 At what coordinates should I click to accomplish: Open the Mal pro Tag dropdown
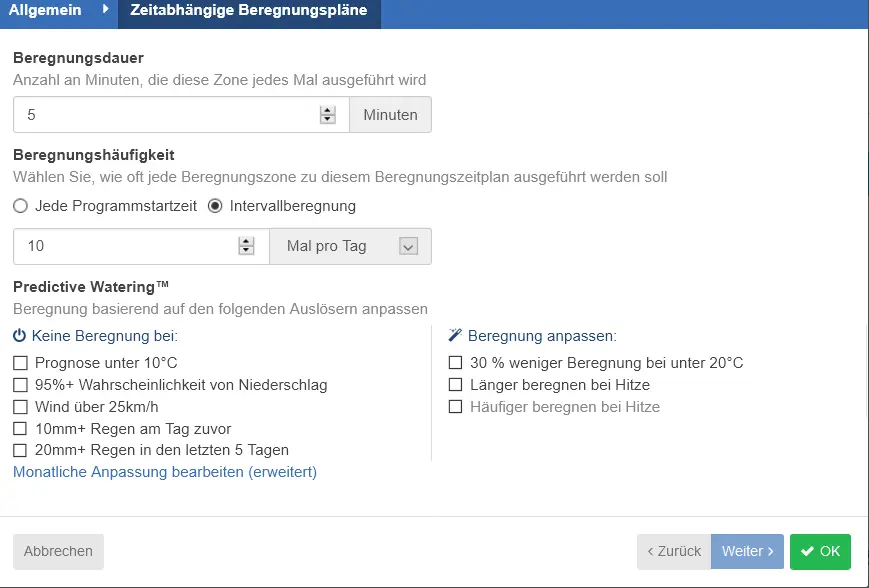pos(351,246)
